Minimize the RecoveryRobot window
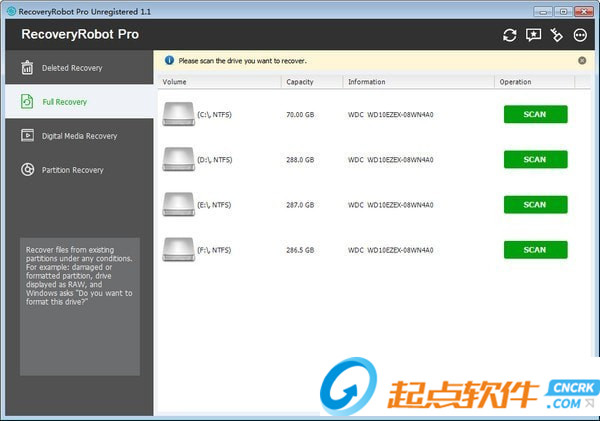600x421 pixels. pos(543,11)
